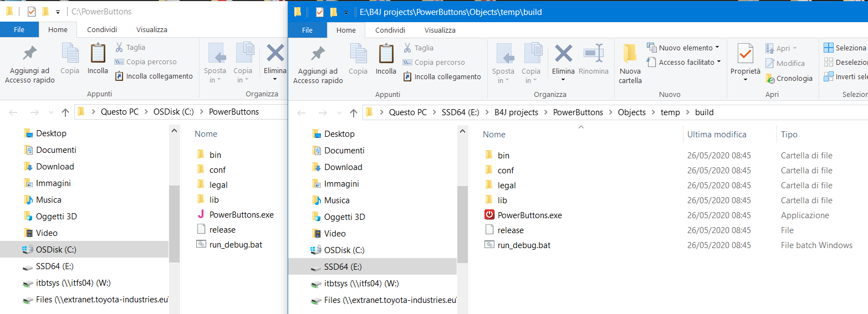Click the up arrow in build window navigation
Screen dimensions: 868x314
pos(354,113)
